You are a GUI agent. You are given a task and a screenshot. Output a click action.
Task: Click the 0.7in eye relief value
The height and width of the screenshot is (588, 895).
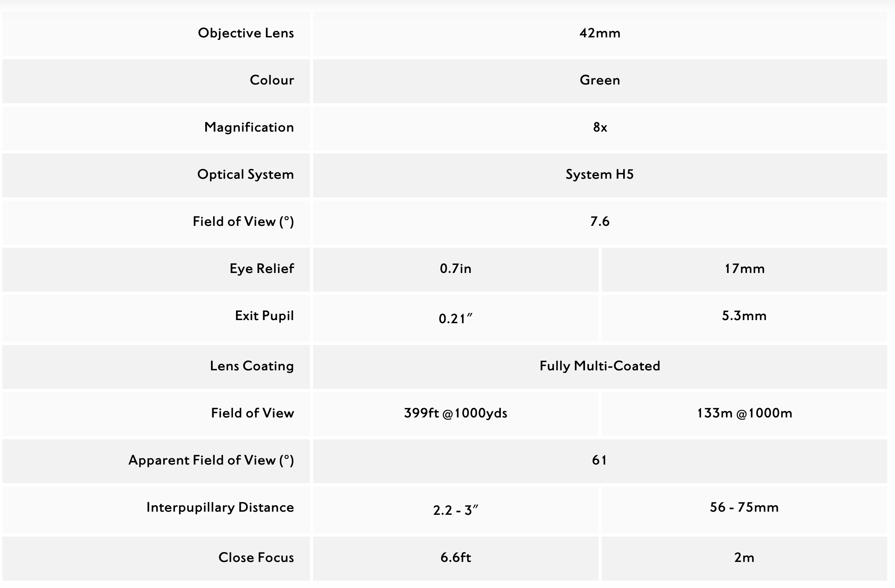[456, 269]
